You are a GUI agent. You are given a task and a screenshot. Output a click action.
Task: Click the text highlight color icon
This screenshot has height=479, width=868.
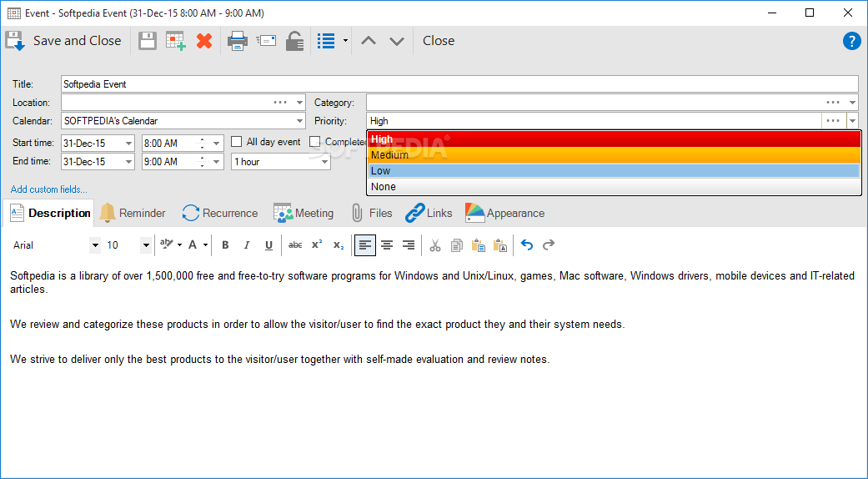click(166, 245)
